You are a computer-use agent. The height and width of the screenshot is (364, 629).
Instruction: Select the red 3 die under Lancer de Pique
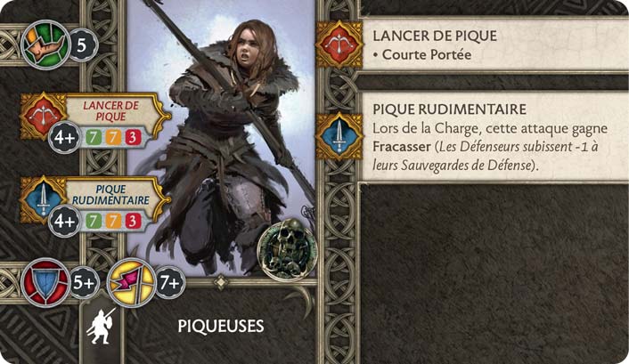point(133,138)
